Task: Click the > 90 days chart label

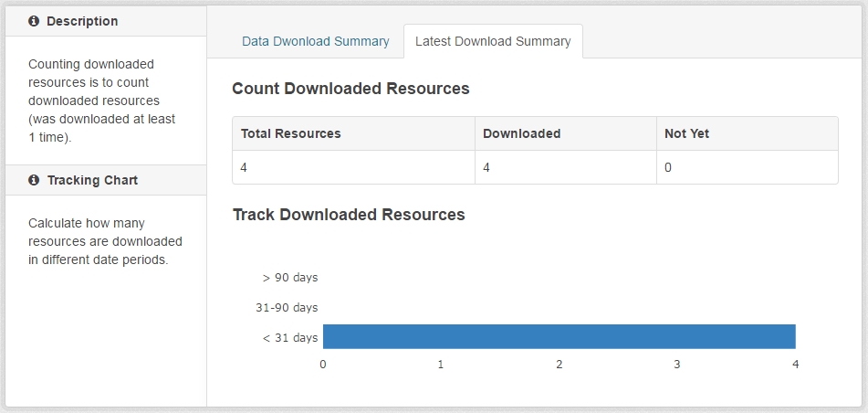Action: [x=290, y=277]
